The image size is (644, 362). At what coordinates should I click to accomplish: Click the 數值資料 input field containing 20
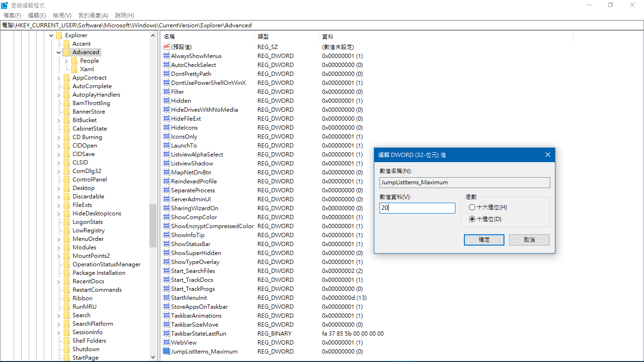(417, 208)
